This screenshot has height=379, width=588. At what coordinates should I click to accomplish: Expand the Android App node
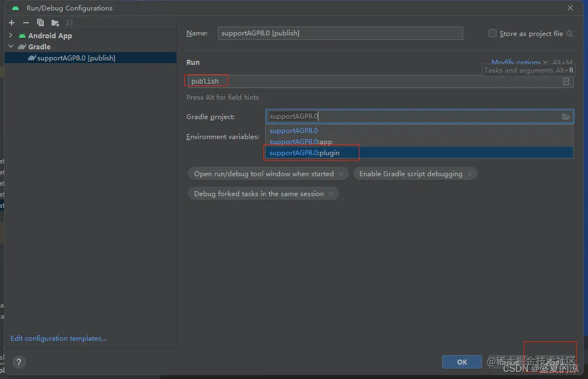pyautogui.click(x=11, y=35)
